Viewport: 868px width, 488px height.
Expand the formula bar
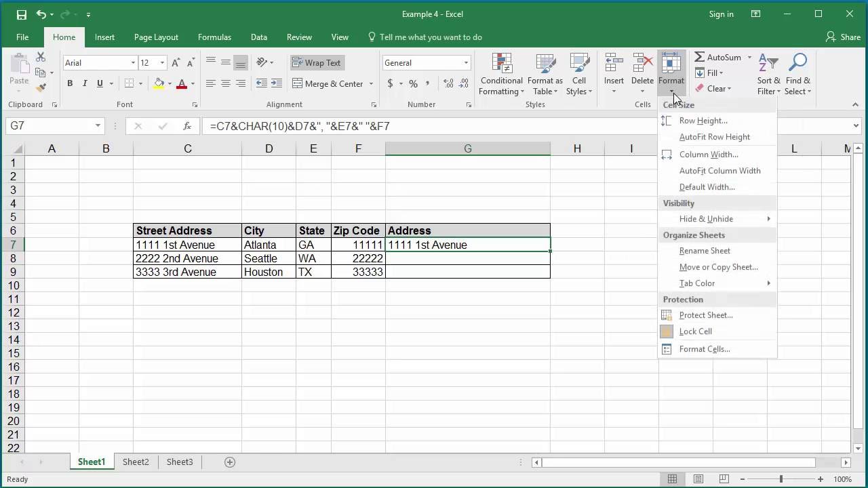click(x=856, y=126)
